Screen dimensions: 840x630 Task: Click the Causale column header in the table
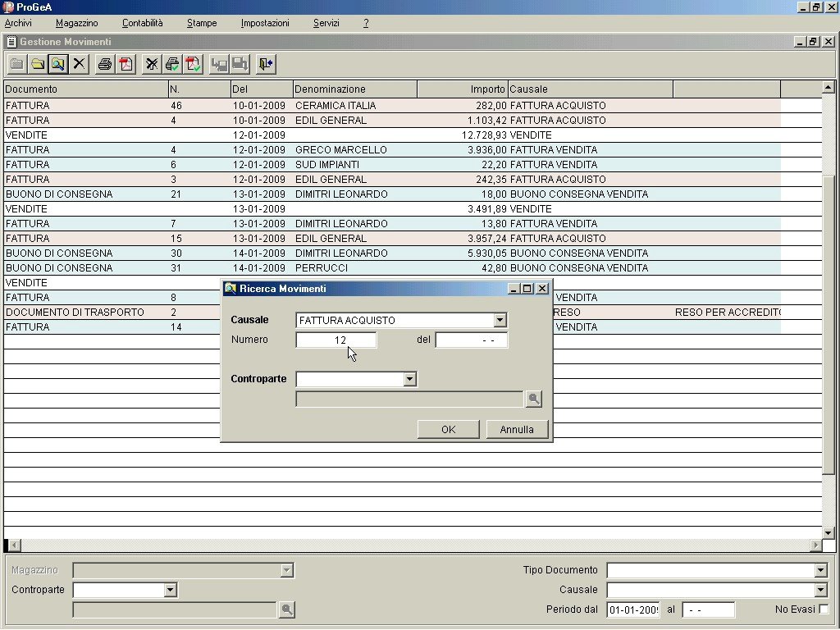coord(591,89)
